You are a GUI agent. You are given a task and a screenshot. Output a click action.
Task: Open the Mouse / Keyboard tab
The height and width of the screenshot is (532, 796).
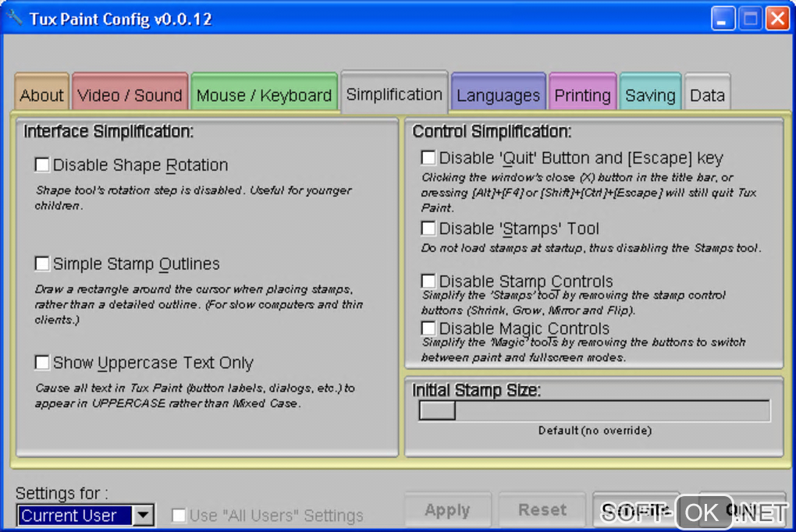coord(264,92)
